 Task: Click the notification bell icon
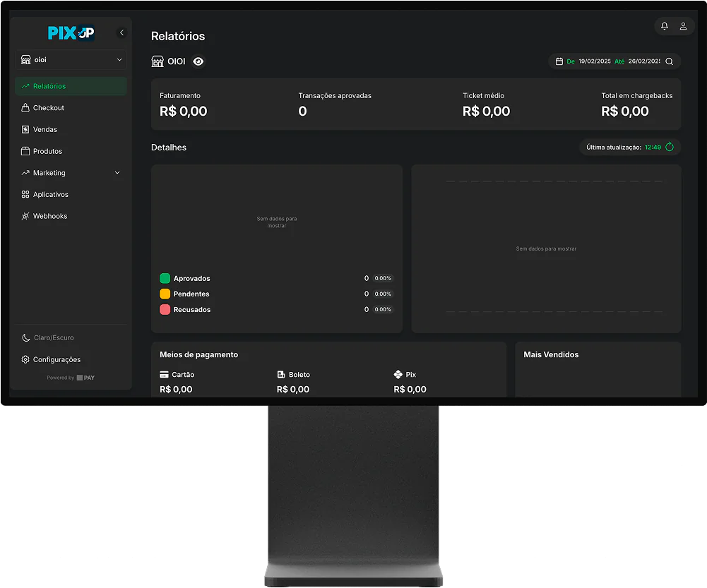click(x=664, y=26)
